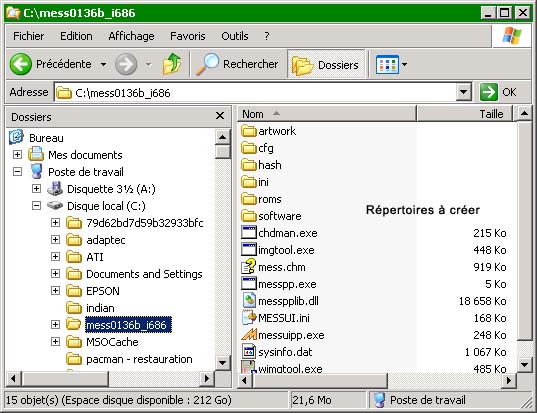Select the cfg folder icon
The width and height of the screenshot is (537, 413).
click(x=249, y=148)
